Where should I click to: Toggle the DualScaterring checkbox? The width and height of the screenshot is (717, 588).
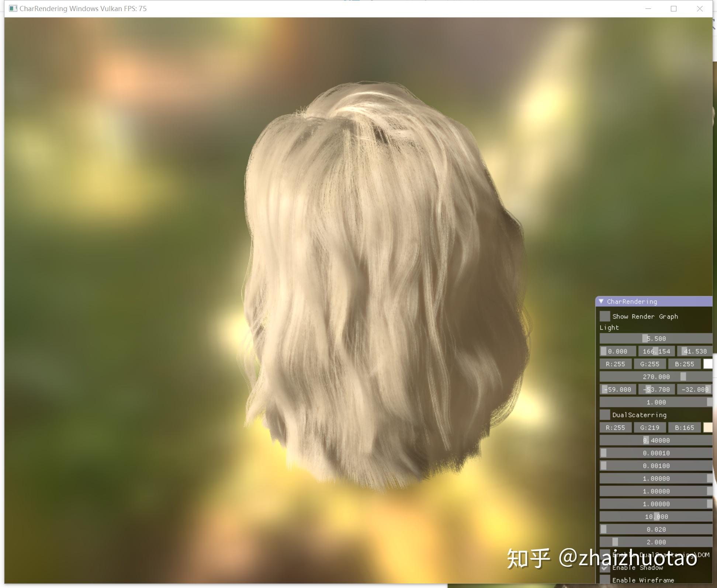click(605, 415)
